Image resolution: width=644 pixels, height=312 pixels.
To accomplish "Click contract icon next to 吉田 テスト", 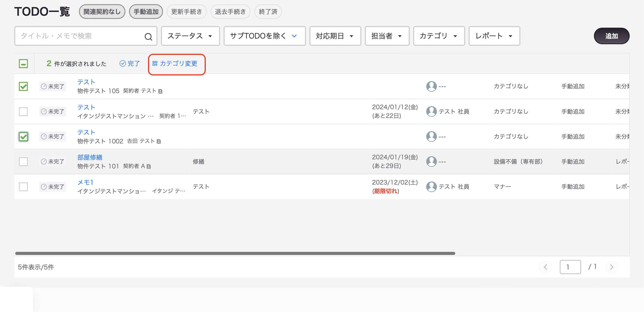I will coord(159,142).
